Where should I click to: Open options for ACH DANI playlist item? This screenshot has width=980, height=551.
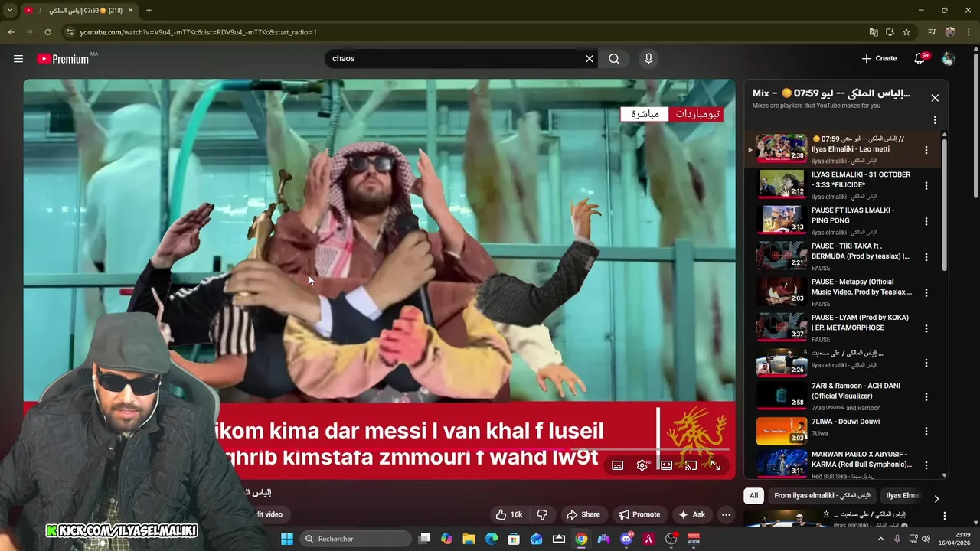pyautogui.click(x=926, y=397)
